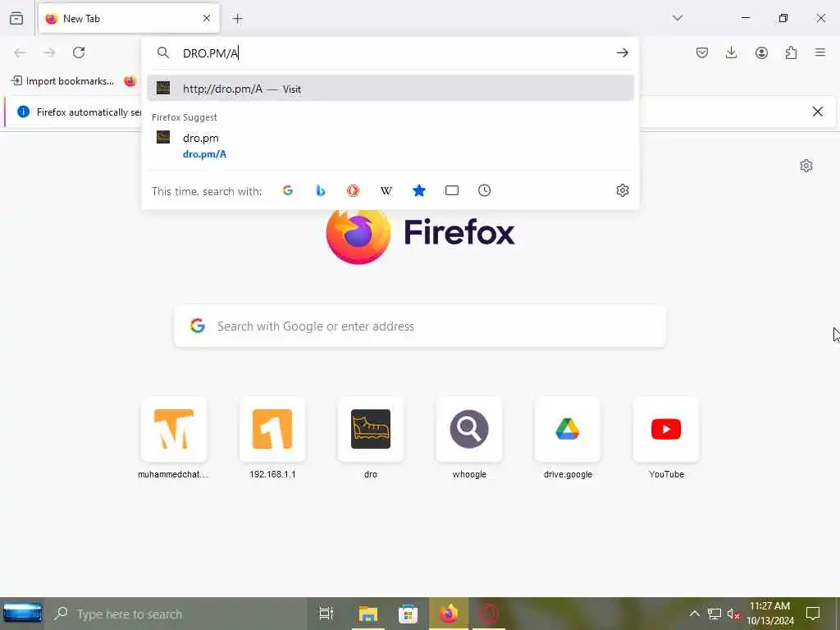The height and width of the screenshot is (630, 840).
Task: Open the Firefox application menu
Action: [820, 52]
